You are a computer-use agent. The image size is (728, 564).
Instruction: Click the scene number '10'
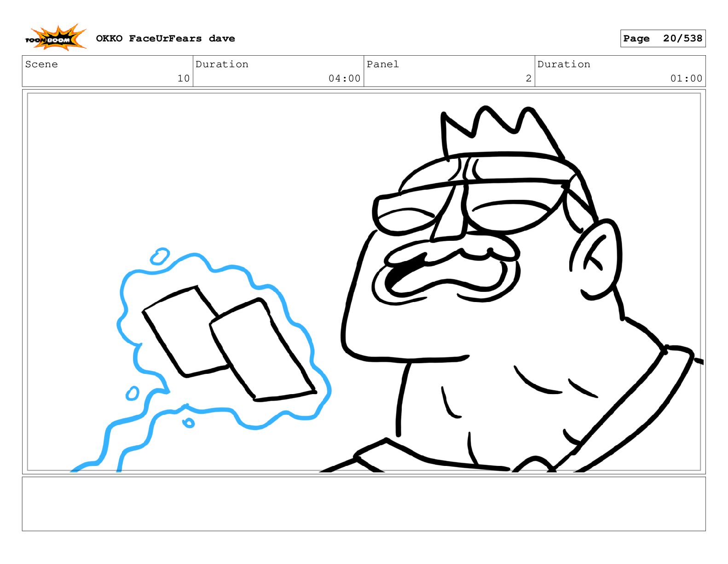pyautogui.click(x=184, y=79)
